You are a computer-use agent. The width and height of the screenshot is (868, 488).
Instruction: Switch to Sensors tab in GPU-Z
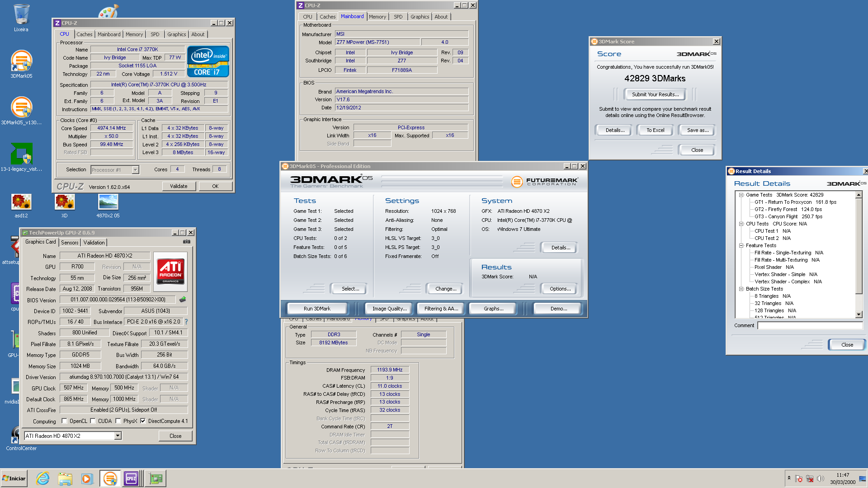pyautogui.click(x=70, y=243)
